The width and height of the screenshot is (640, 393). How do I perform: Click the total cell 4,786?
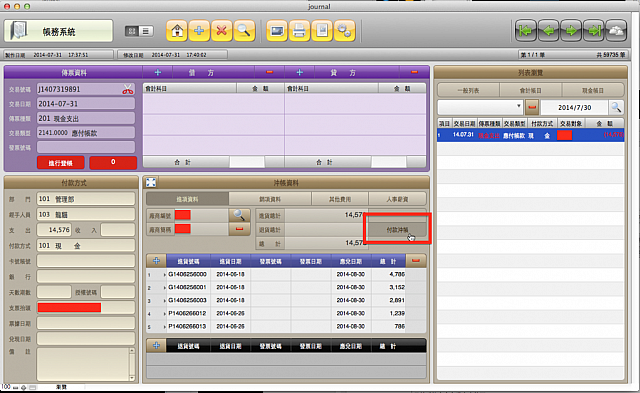388,275
